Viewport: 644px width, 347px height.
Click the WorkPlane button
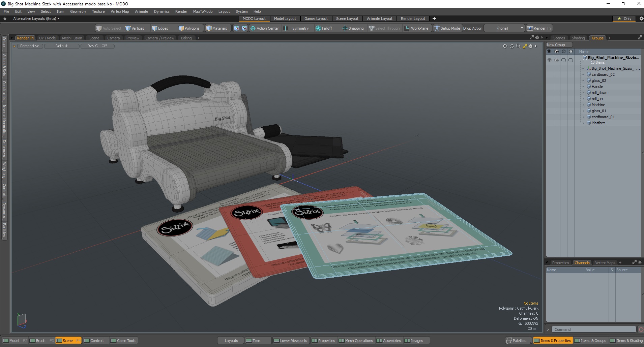click(x=417, y=28)
